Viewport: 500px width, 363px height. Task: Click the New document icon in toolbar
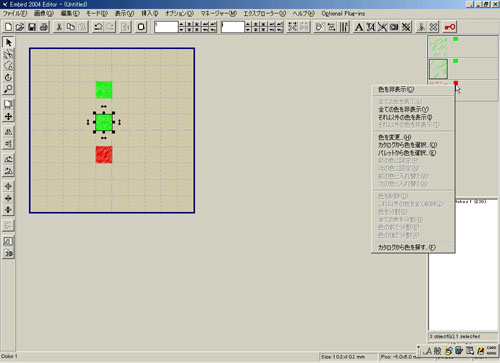coord(8,27)
